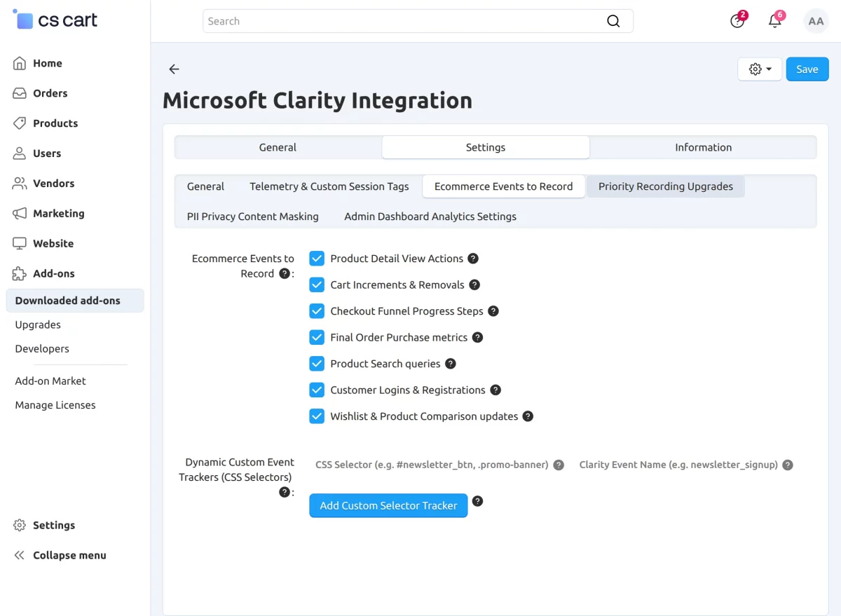Uncheck Checkout Funnel Progress Steps
The width and height of the screenshot is (841, 616).
(317, 311)
